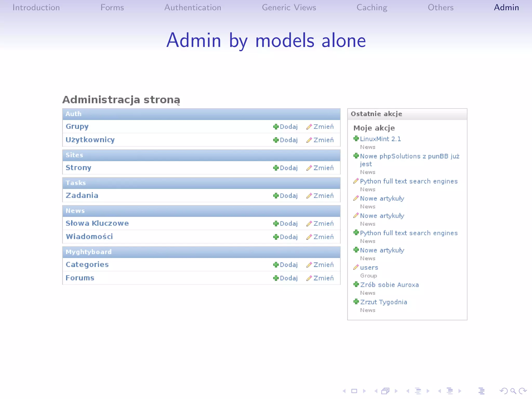The height and width of the screenshot is (399, 532).
Task: Open the Others section
Action: (441, 8)
